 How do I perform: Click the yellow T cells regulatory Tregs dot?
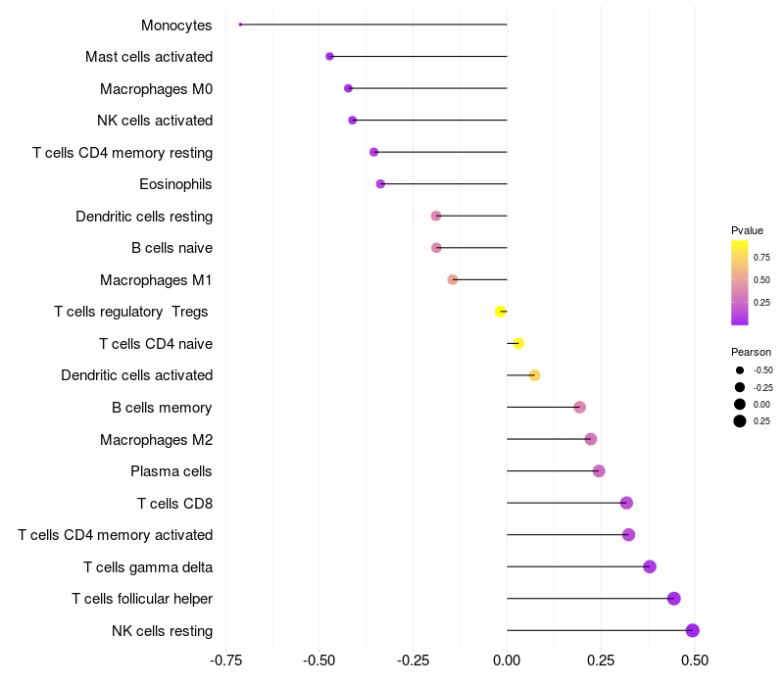pyautogui.click(x=500, y=312)
